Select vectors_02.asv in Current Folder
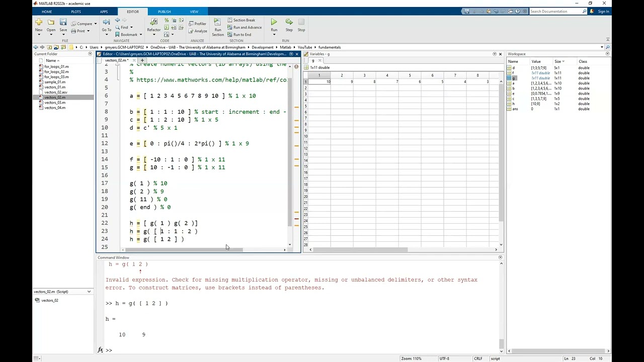 pyautogui.click(x=55, y=92)
